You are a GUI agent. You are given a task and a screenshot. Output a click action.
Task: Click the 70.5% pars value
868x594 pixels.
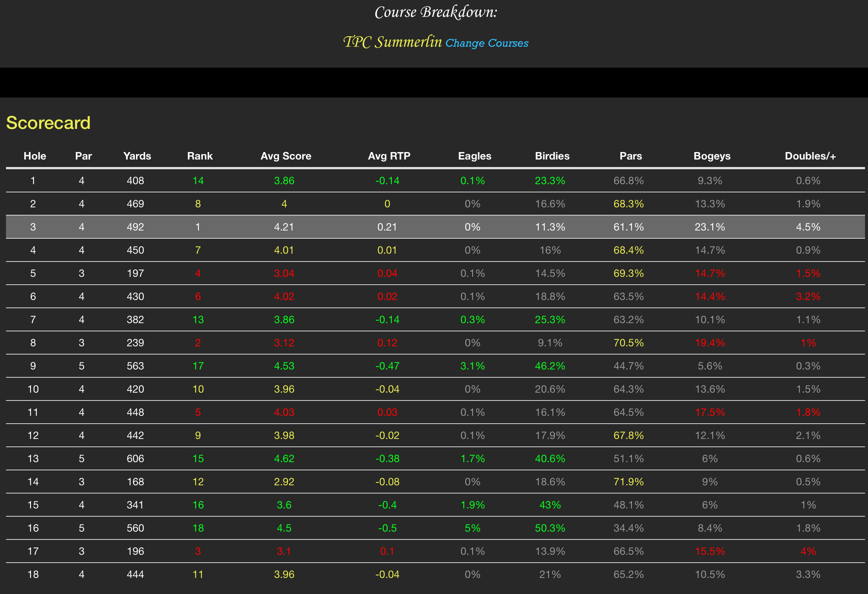629,343
